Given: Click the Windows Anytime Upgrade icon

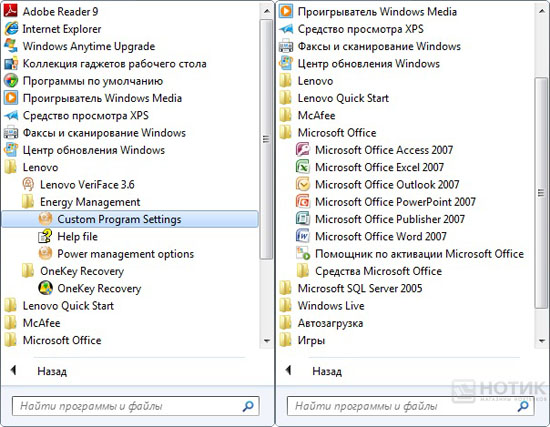Looking at the screenshot, I should click(x=11, y=46).
